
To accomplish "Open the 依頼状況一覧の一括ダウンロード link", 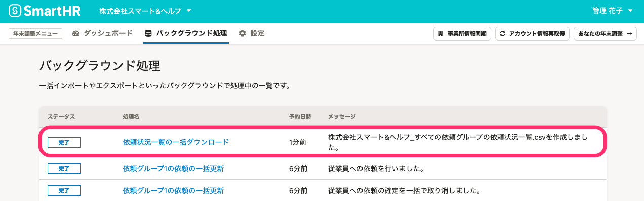I will tap(176, 142).
